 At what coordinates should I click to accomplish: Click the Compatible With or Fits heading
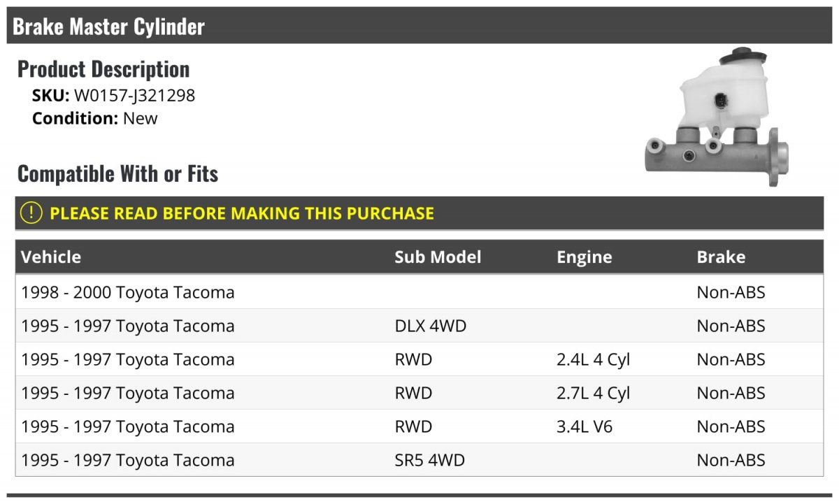tap(118, 173)
